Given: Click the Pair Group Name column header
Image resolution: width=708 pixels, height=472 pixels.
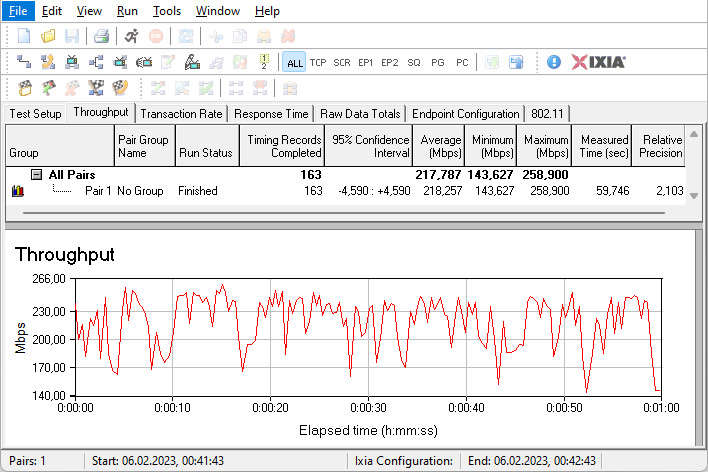Looking at the screenshot, I should click(x=144, y=146).
